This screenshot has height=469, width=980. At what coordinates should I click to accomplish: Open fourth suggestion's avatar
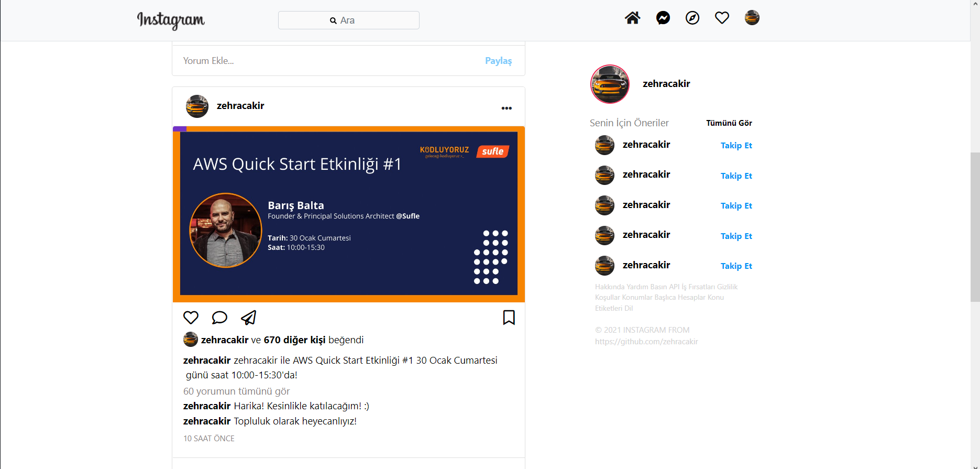click(x=604, y=235)
